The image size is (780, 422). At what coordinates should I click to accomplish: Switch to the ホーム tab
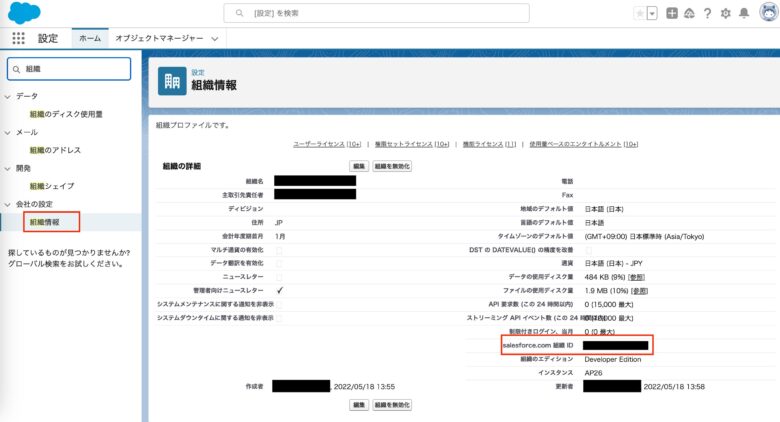[x=90, y=38]
